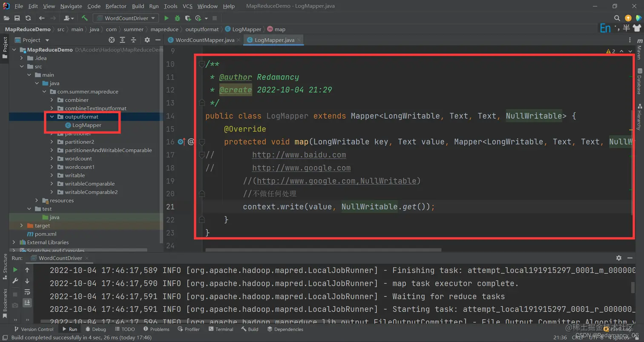Click Up the Stack Trace arrow
644x342 pixels.
tap(27, 270)
